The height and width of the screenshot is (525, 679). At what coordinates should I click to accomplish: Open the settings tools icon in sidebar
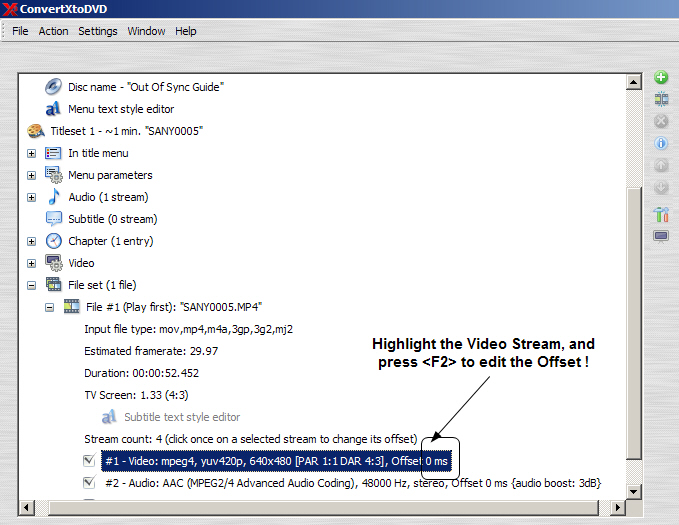point(661,214)
